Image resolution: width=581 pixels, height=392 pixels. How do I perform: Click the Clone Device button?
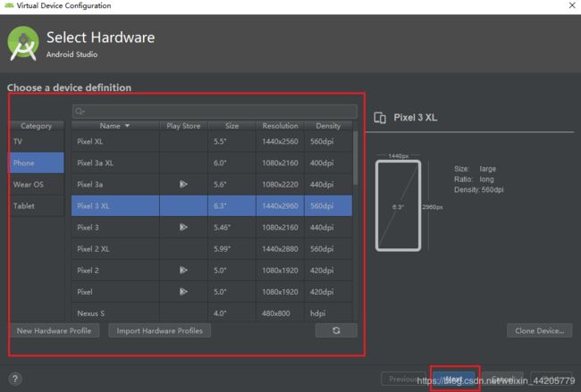point(539,331)
